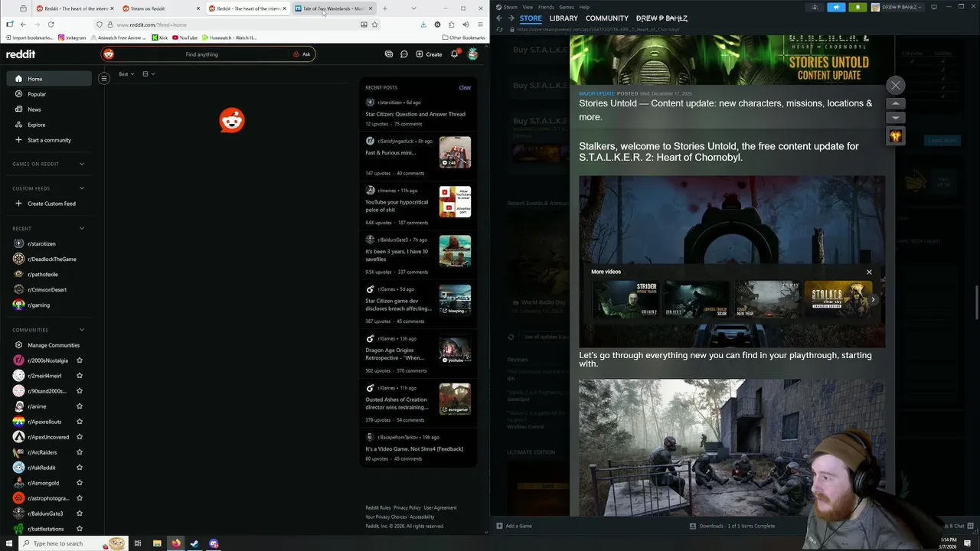
Task: Open Firefox extensions icon
Action: [x=451, y=24]
